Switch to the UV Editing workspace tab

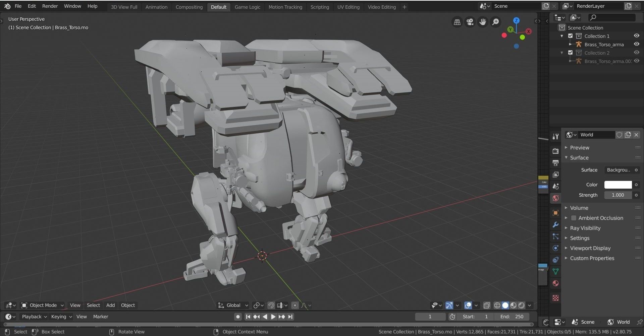[348, 7]
